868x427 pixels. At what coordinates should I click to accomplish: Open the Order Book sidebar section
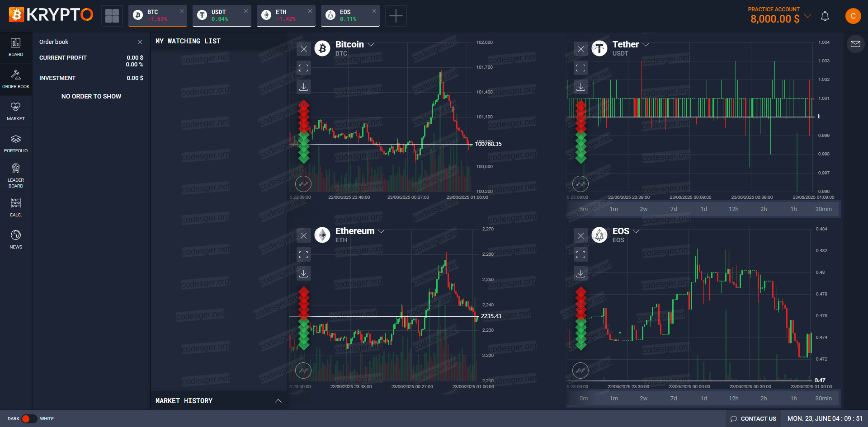16,80
